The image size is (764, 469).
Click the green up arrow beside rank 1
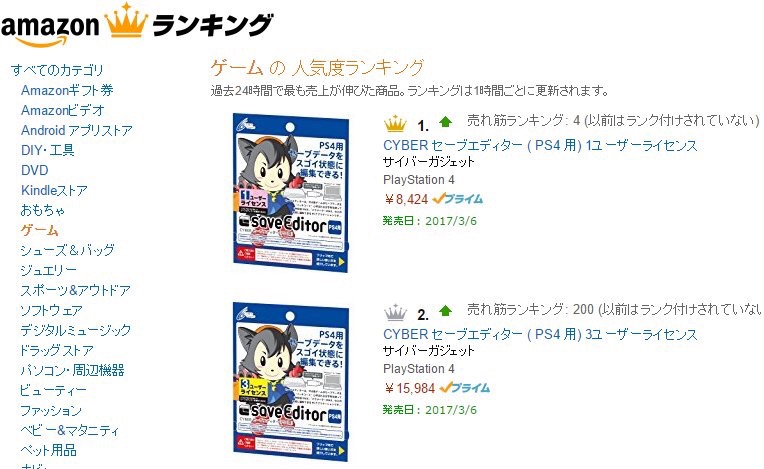pos(445,122)
